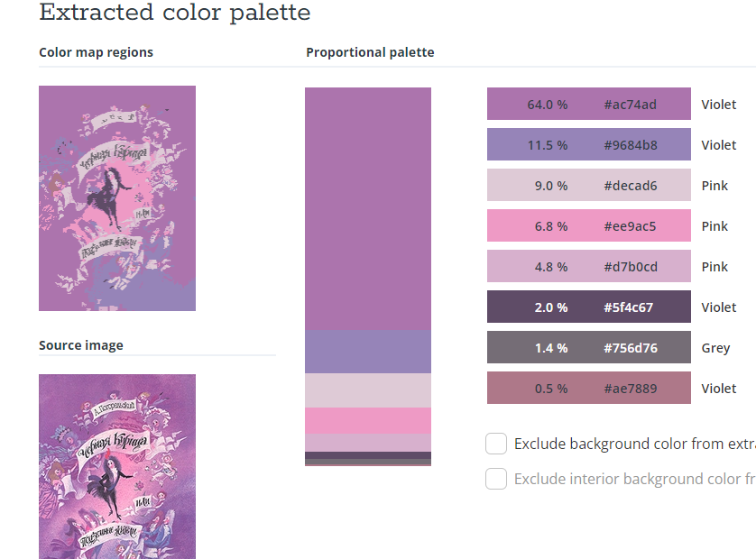Pick the #ee9ac5 pink swatch
Image resolution: width=756 pixels, height=559 pixels.
(589, 225)
